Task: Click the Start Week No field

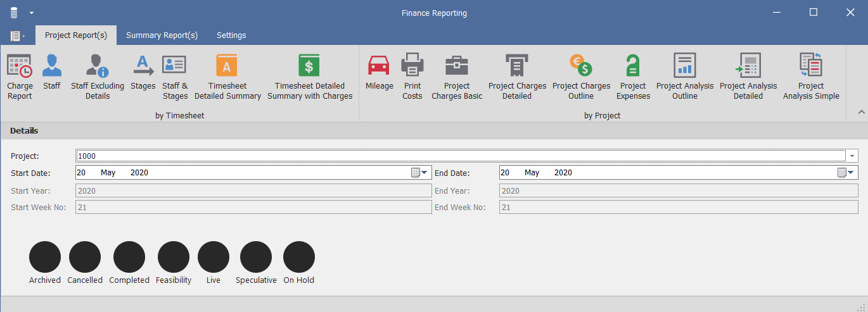Action: pos(253,207)
